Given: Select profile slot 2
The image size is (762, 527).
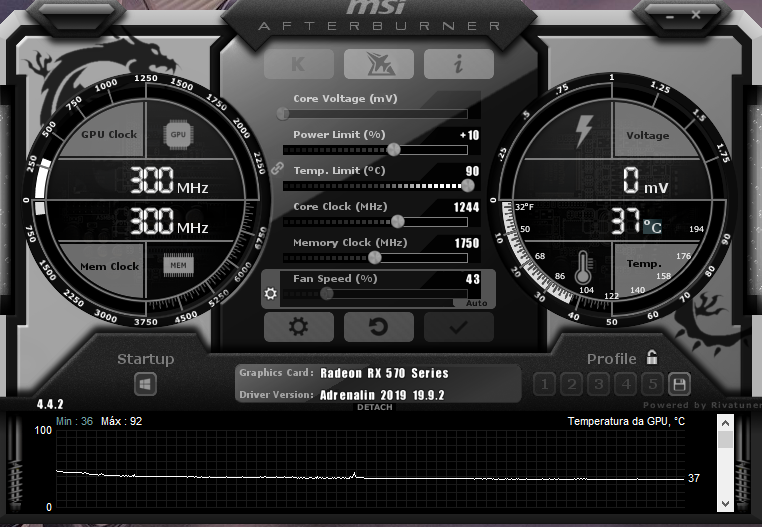Looking at the screenshot, I should coord(572,385).
